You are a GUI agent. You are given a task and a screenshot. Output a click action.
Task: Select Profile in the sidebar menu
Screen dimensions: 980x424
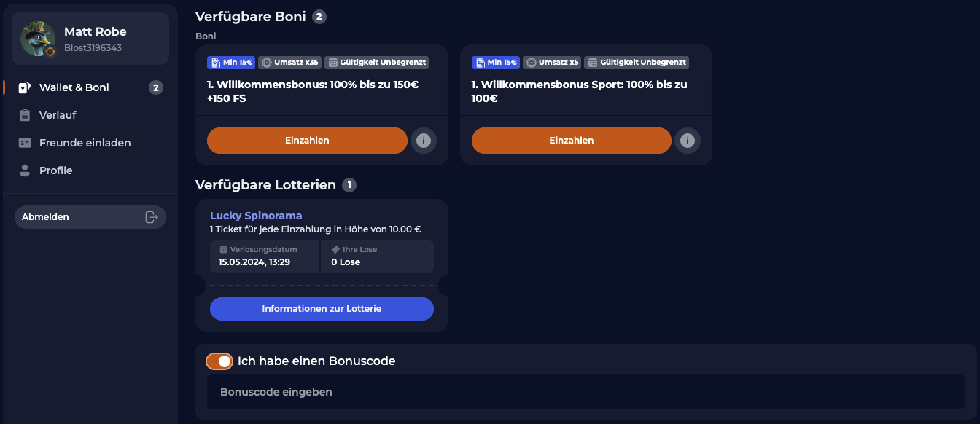click(x=55, y=170)
